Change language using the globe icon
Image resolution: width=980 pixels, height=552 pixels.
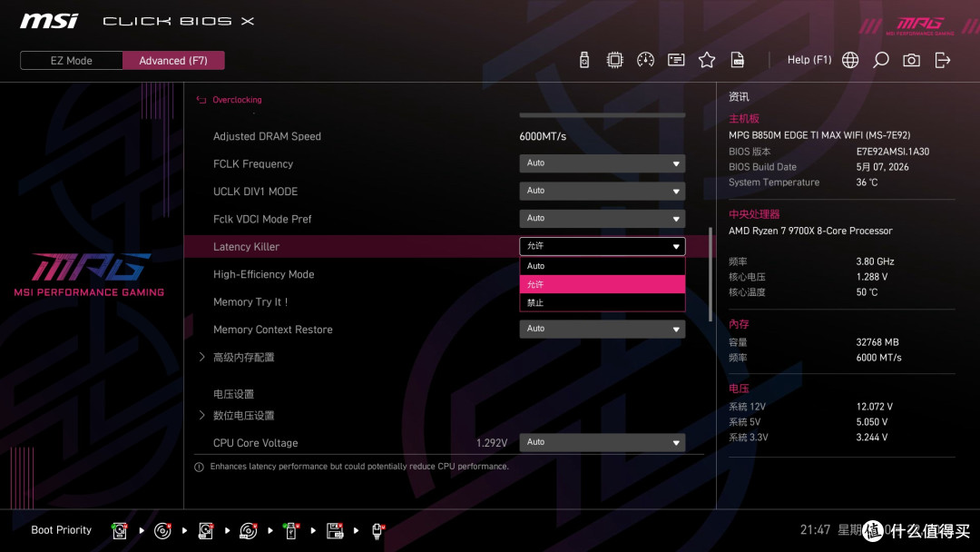pos(850,60)
